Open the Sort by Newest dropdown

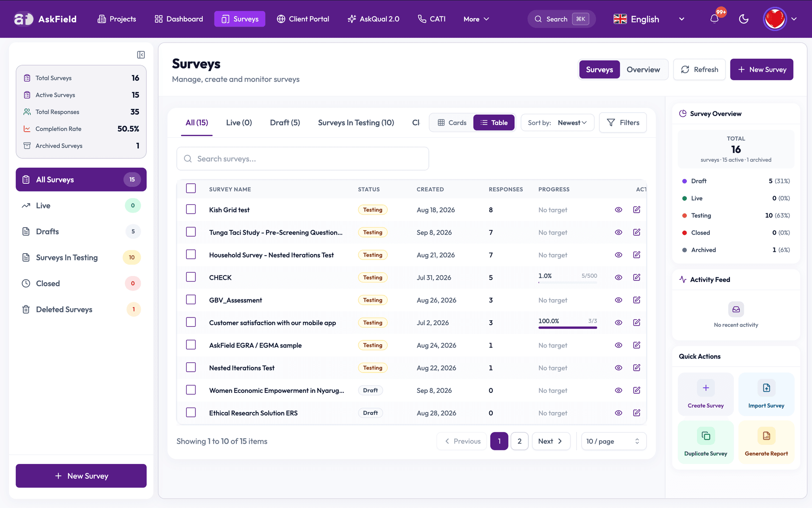click(557, 123)
